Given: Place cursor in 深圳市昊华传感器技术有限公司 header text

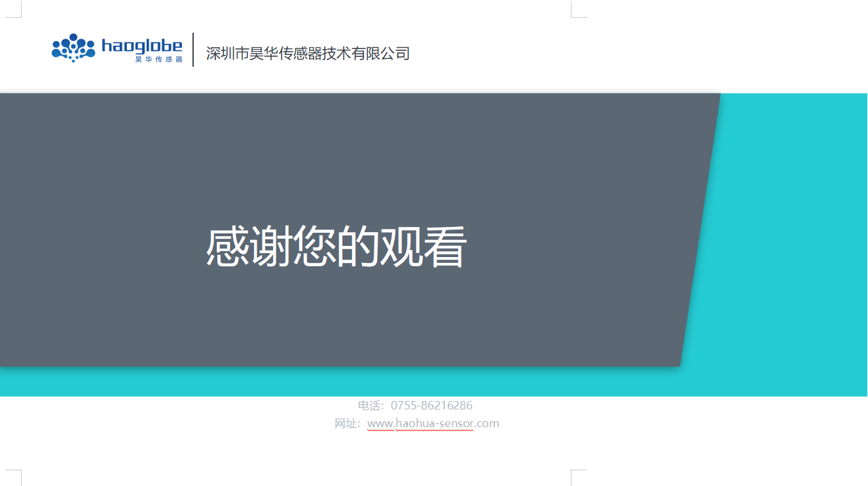Looking at the screenshot, I should (308, 54).
